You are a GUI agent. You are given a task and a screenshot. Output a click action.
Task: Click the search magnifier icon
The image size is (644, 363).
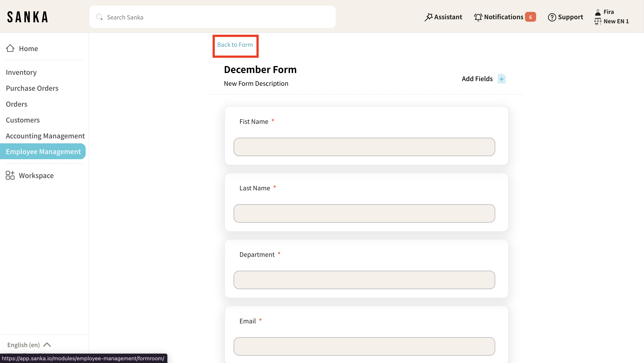tap(99, 17)
